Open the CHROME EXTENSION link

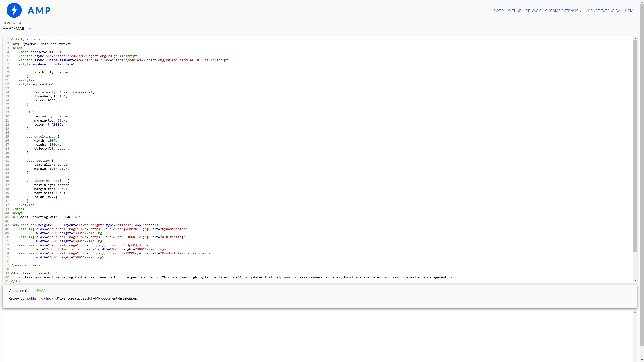click(563, 11)
